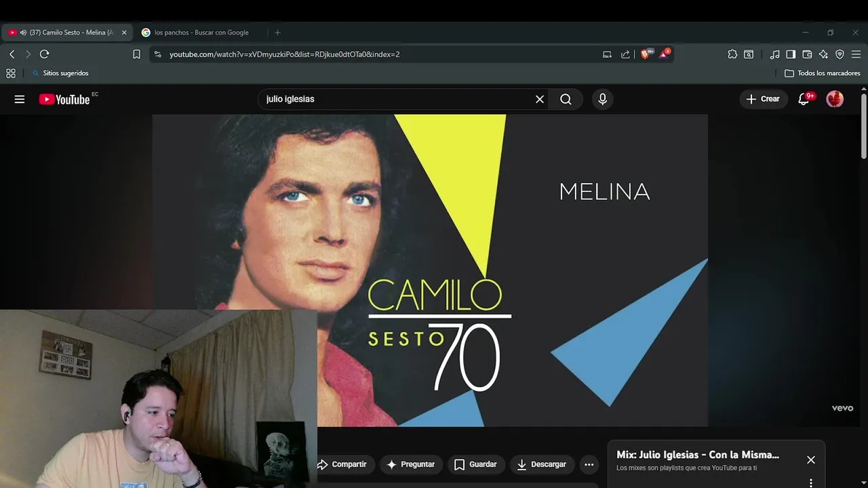Open the Brave Rewards triangle icon
The height and width of the screenshot is (488, 868).
664,54
